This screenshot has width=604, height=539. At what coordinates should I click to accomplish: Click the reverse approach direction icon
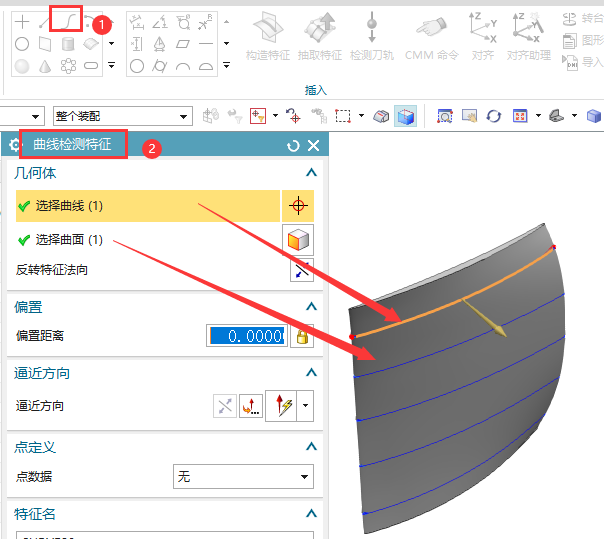pyautogui.click(x=225, y=405)
